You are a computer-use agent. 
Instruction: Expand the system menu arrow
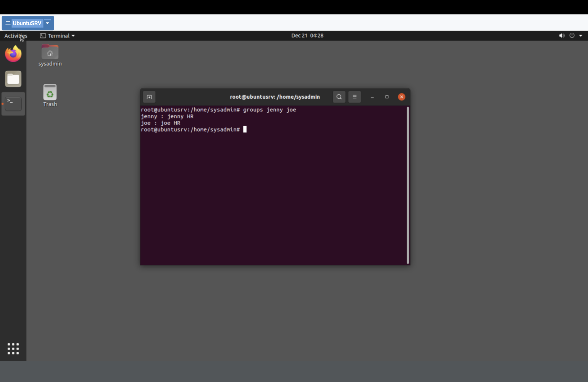581,36
